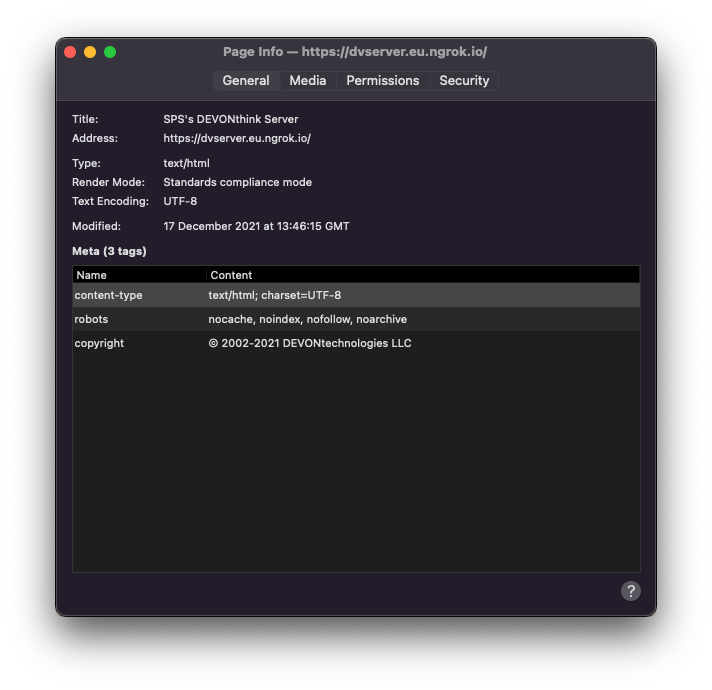712x690 pixels.
Task: Switch to the Media tab
Action: (x=307, y=81)
